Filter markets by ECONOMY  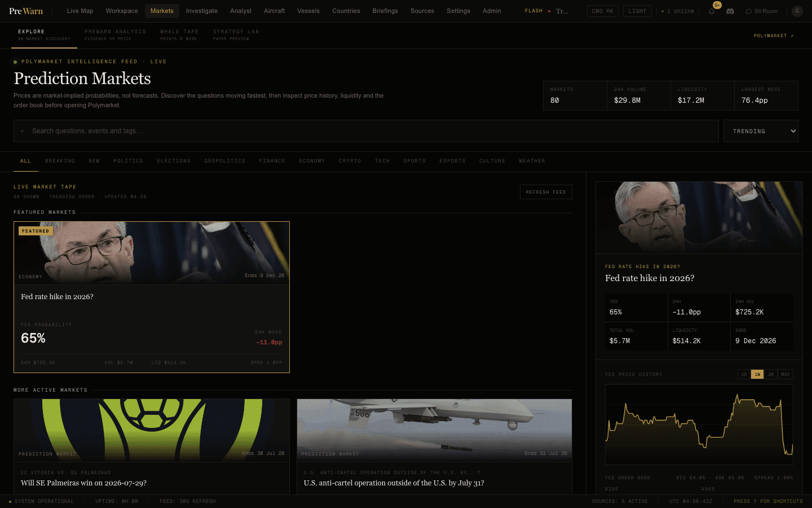(312, 161)
